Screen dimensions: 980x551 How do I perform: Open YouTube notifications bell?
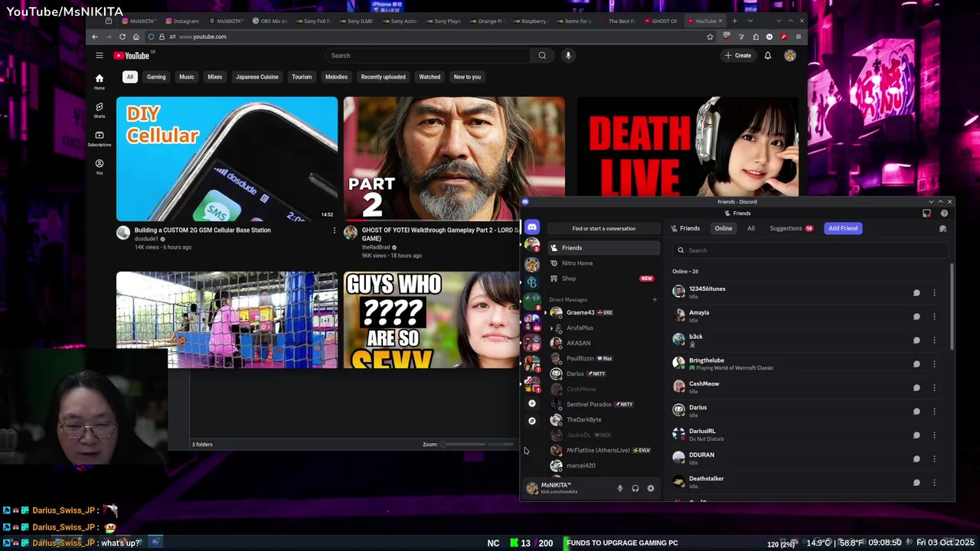767,55
